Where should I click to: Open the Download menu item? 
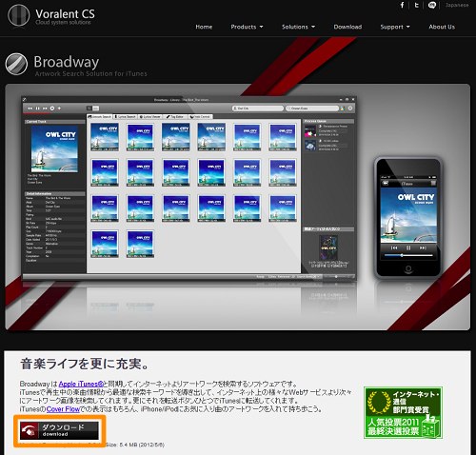[347, 27]
